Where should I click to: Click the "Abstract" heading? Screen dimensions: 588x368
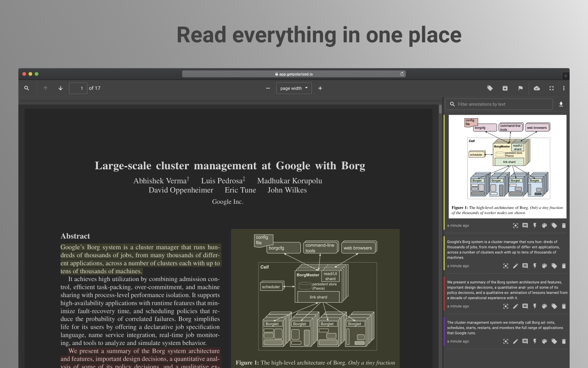click(x=75, y=236)
